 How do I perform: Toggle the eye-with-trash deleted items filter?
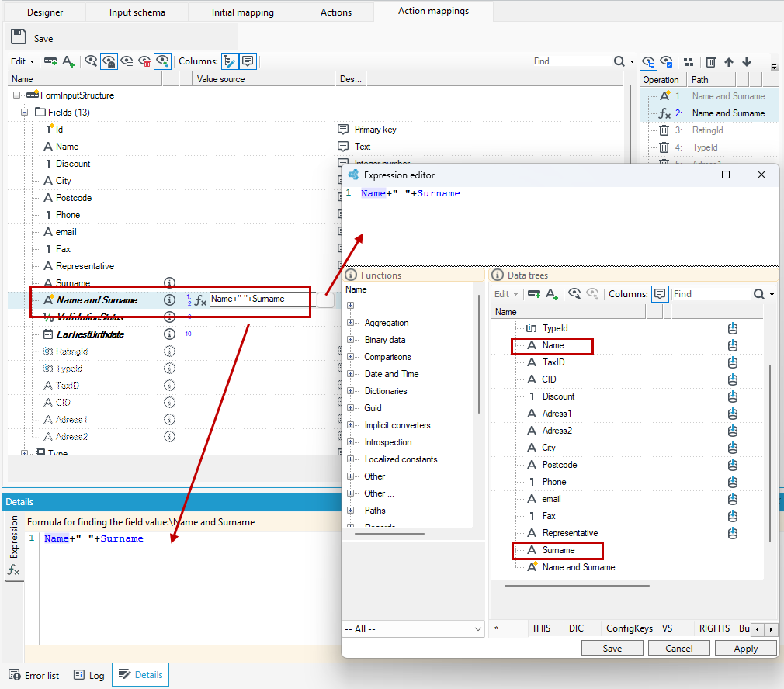tap(144, 61)
